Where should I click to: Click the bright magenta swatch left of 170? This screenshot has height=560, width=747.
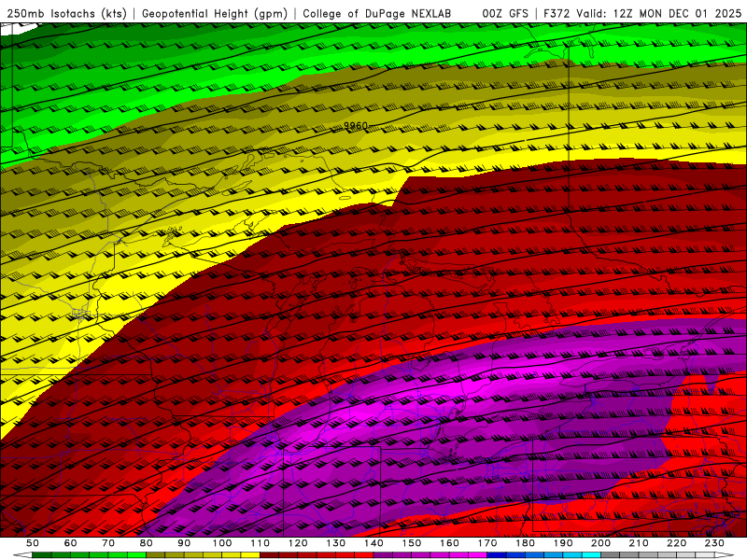click(x=477, y=554)
